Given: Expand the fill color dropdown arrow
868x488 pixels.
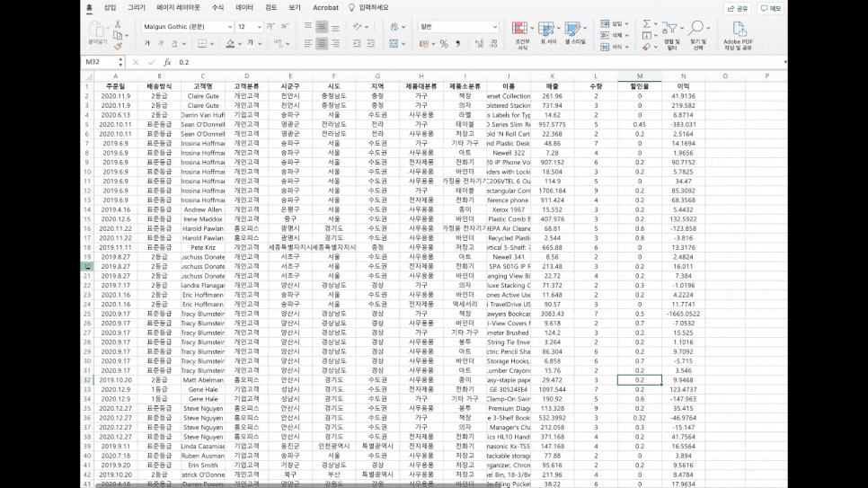Looking at the screenshot, I should [x=239, y=44].
